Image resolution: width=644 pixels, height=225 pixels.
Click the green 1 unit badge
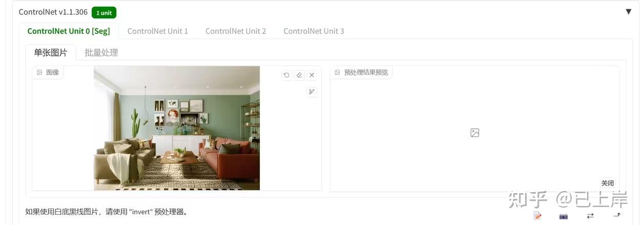point(104,12)
